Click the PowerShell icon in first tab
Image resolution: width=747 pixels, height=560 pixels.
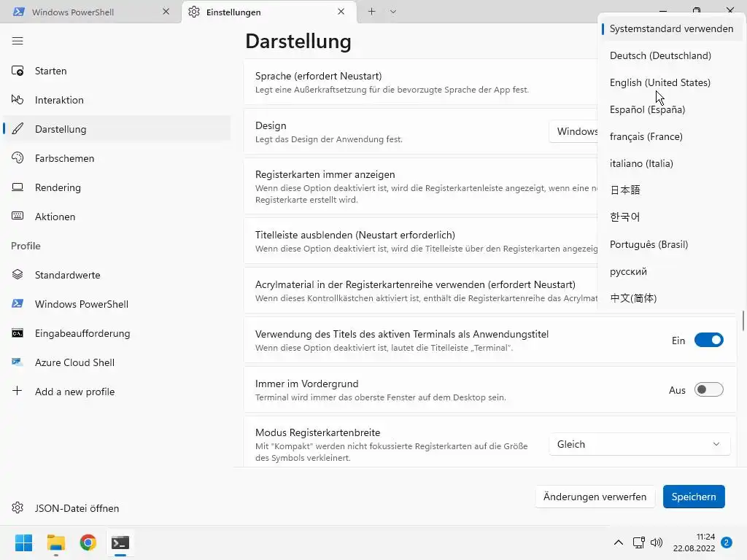19,12
